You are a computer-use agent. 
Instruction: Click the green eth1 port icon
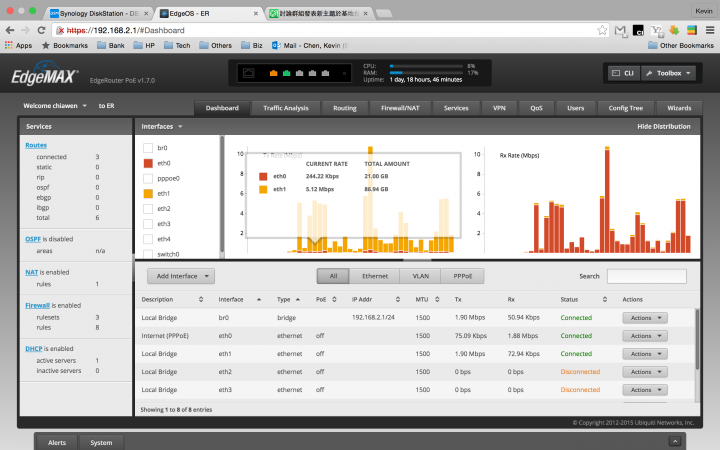[x=287, y=73]
